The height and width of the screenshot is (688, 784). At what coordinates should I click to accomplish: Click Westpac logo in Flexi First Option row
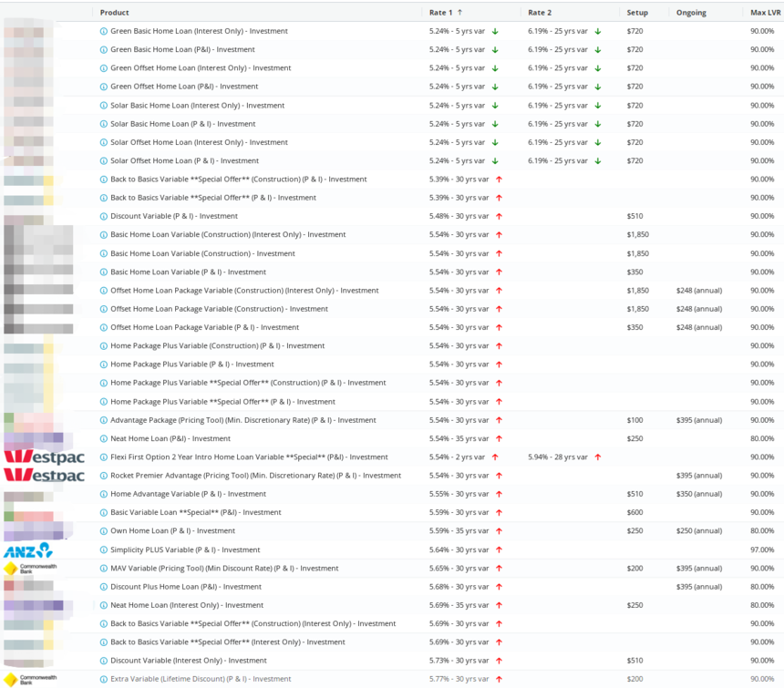[x=45, y=457]
